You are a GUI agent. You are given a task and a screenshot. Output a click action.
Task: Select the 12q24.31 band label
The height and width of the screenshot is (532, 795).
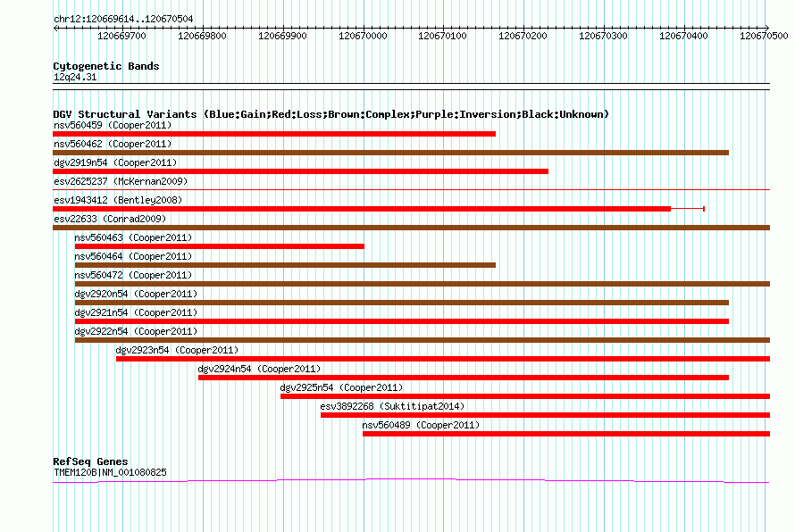point(75,77)
